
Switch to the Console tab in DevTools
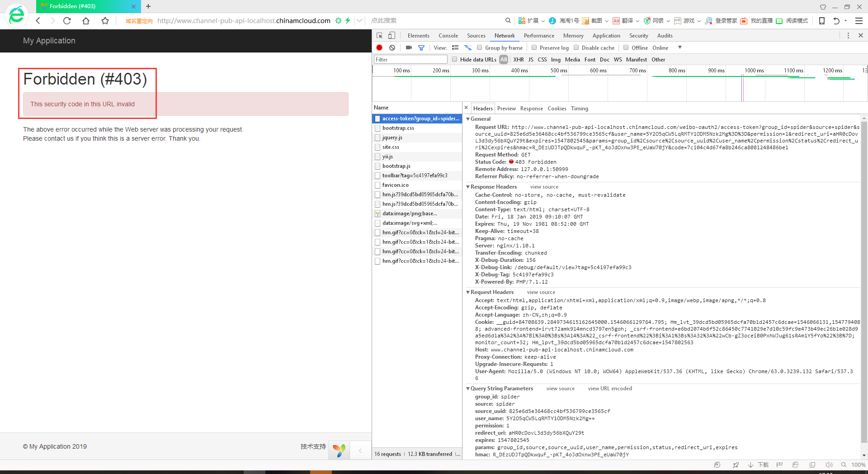tap(448, 35)
